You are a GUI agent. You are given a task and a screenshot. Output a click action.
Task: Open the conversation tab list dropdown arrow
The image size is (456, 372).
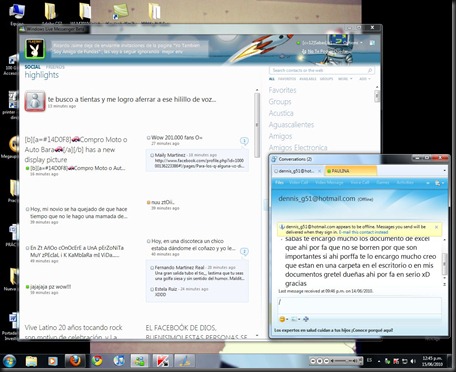coord(444,171)
